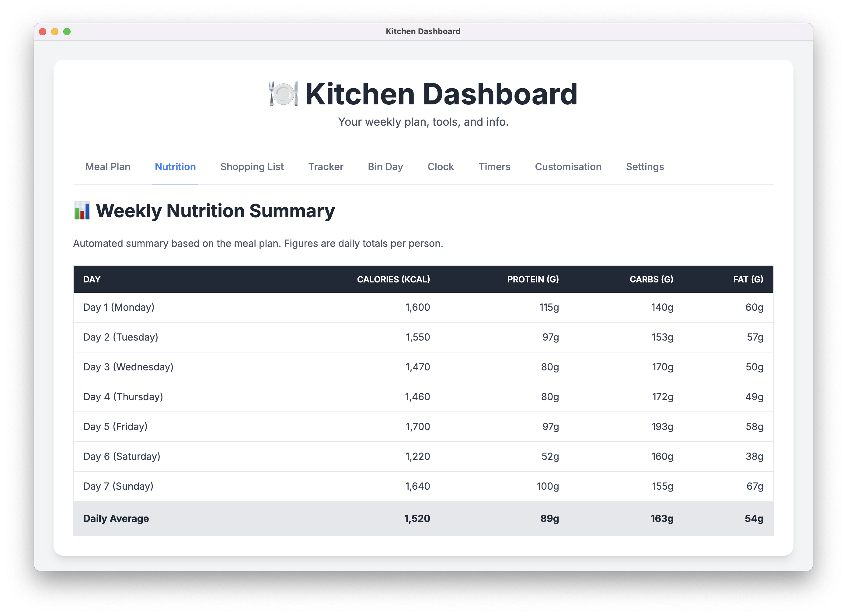Viewport: 847px width, 616px height.
Task: Open the Meal Plan tab
Action: [x=108, y=166]
